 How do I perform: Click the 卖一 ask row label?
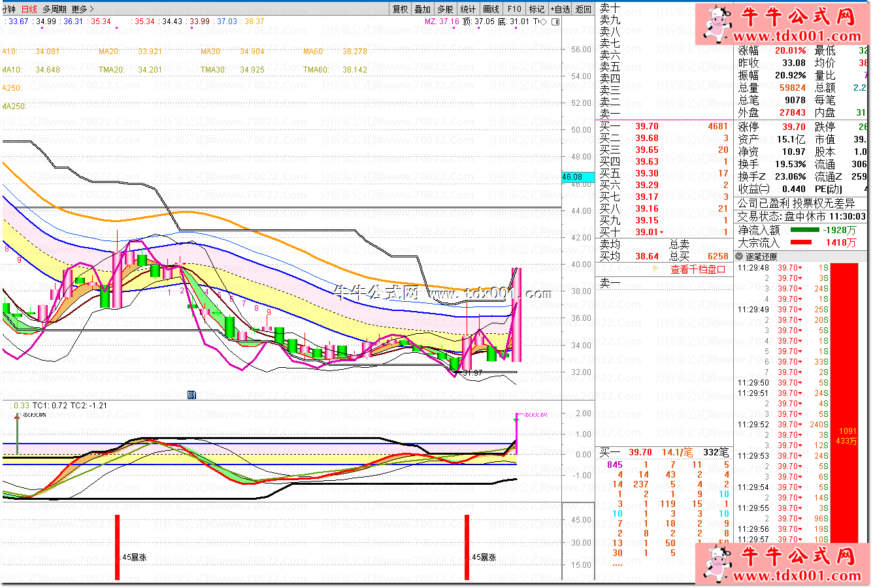tap(610, 114)
